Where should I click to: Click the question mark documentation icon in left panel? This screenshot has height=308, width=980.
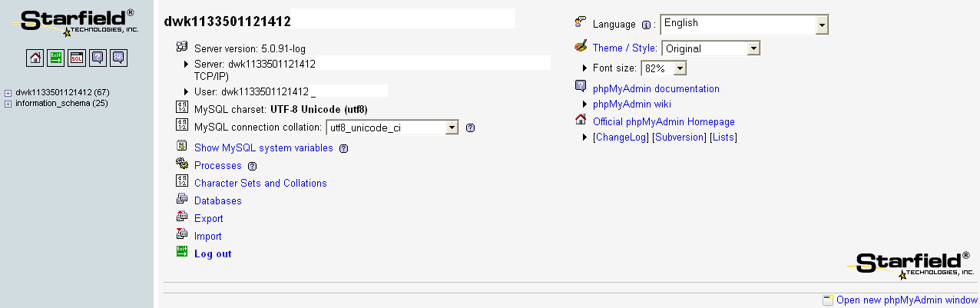pyautogui.click(x=97, y=57)
